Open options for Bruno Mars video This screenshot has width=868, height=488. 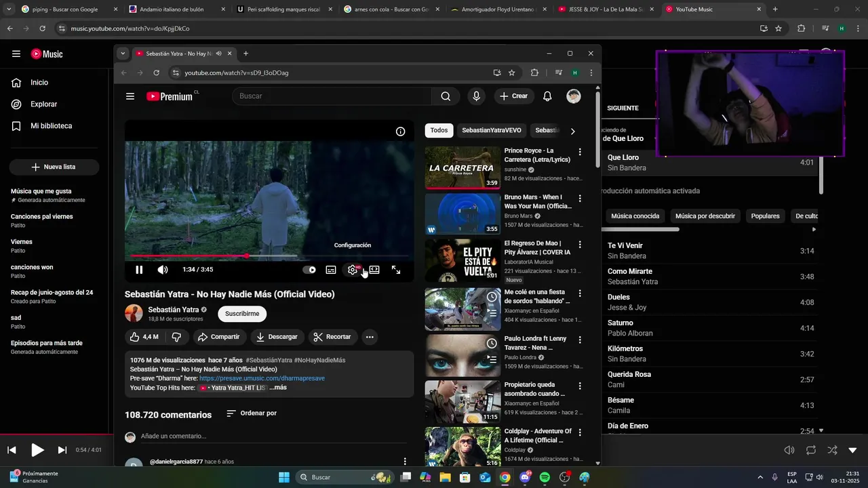click(x=580, y=199)
